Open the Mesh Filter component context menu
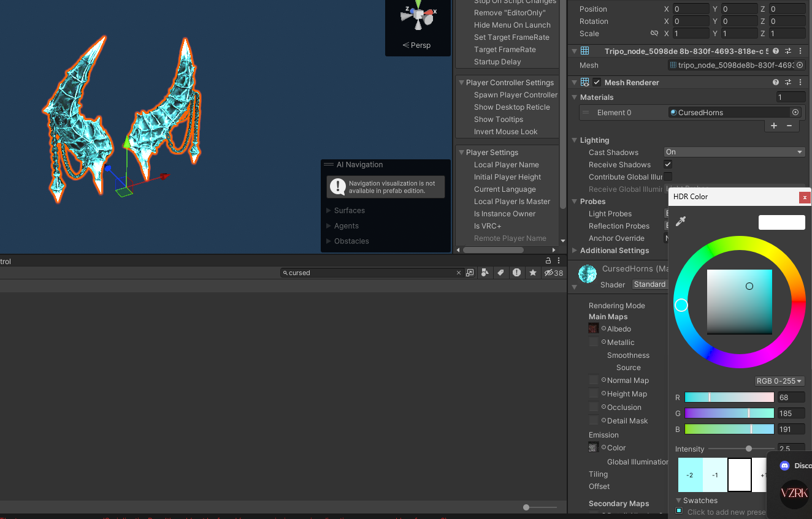 coord(800,51)
